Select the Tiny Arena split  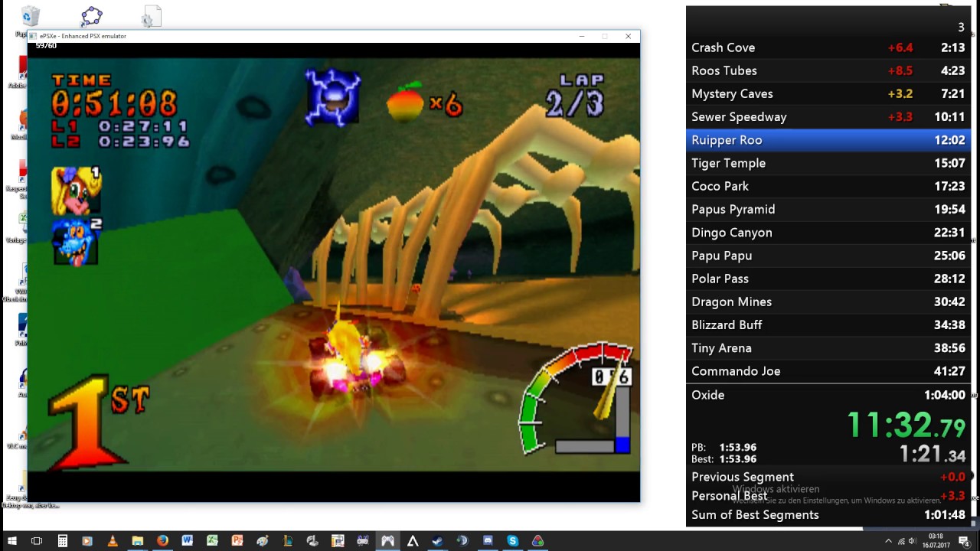pyautogui.click(x=828, y=348)
